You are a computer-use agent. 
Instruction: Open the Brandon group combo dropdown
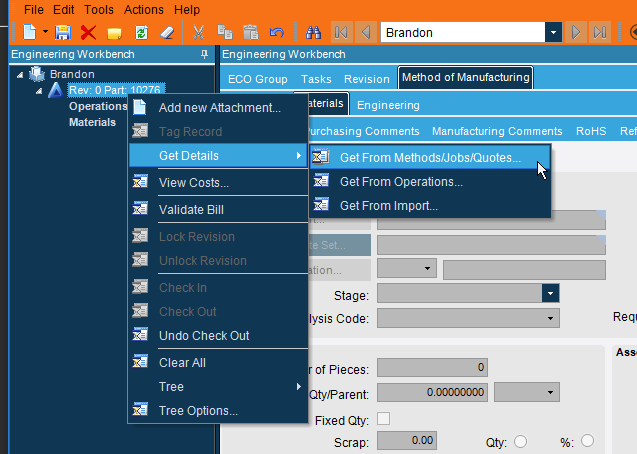(553, 32)
